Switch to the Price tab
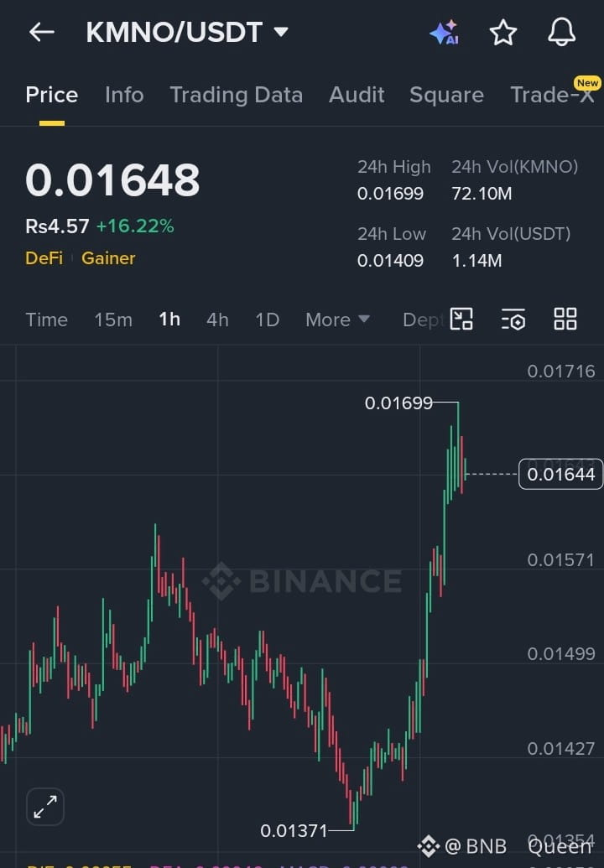The height and width of the screenshot is (868, 604). [51, 95]
